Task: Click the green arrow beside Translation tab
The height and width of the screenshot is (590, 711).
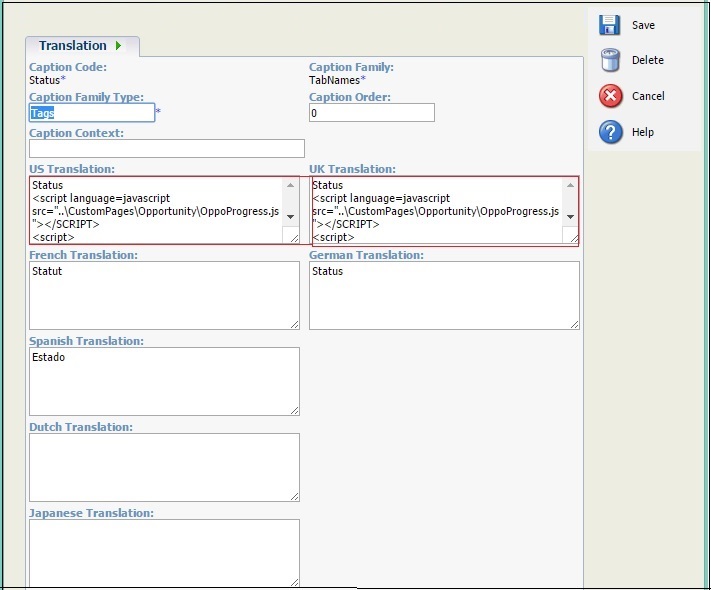Action: (118, 46)
